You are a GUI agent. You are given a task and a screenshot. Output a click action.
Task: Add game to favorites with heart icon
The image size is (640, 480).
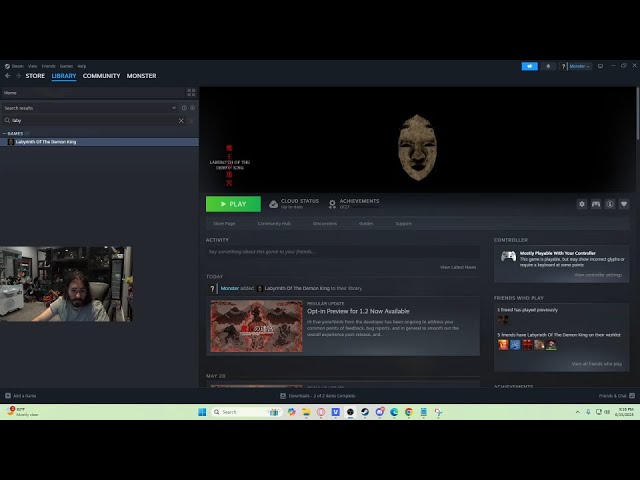624,204
